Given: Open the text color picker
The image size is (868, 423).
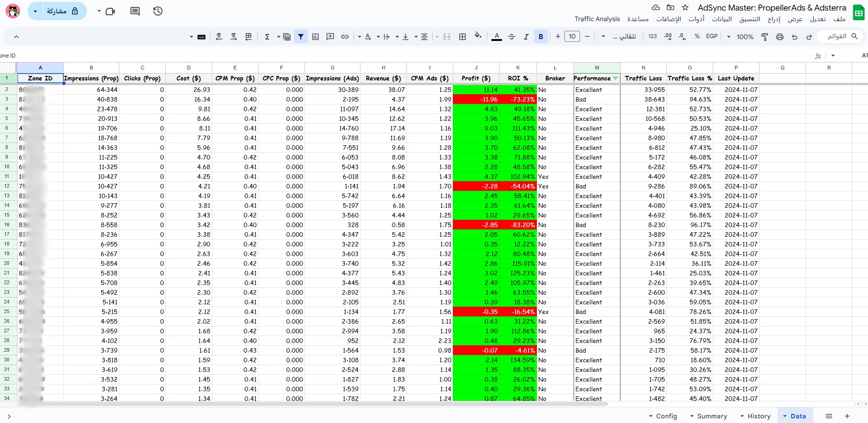Looking at the screenshot, I should tap(496, 37).
